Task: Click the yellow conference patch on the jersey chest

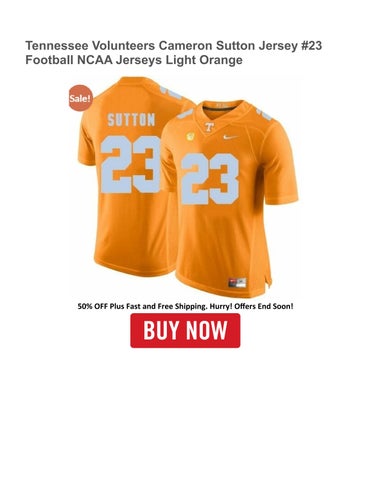Action: click(x=190, y=136)
